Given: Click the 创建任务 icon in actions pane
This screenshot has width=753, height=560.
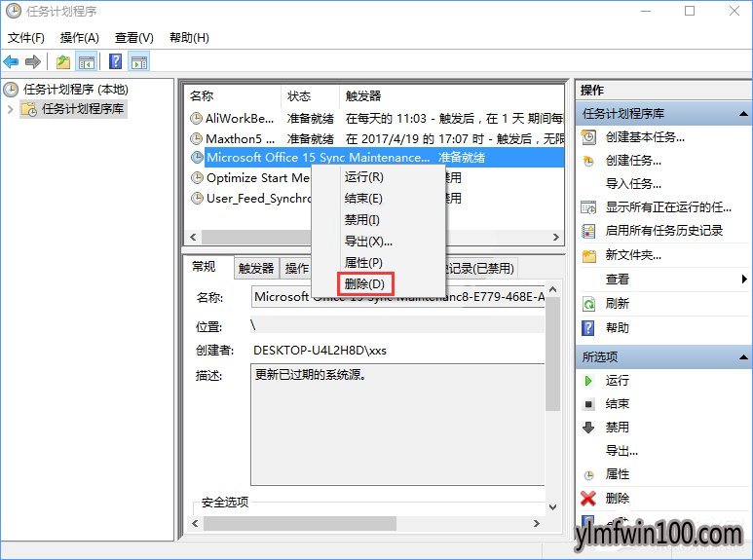Looking at the screenshot, I should point(588,161).
